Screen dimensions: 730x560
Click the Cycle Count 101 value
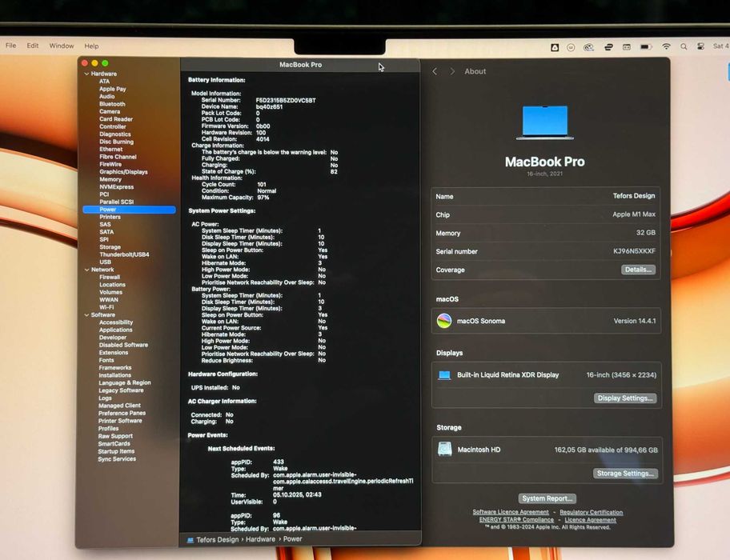pos(262,185)
